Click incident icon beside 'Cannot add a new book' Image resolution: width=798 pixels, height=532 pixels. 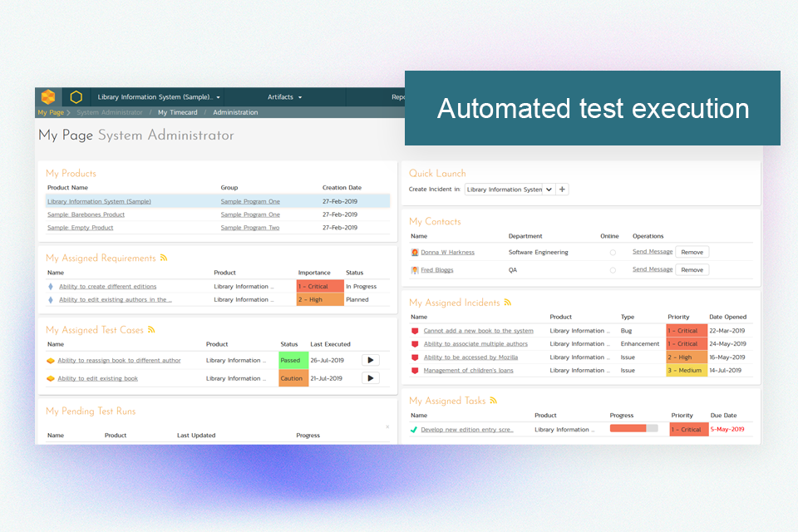415,331
